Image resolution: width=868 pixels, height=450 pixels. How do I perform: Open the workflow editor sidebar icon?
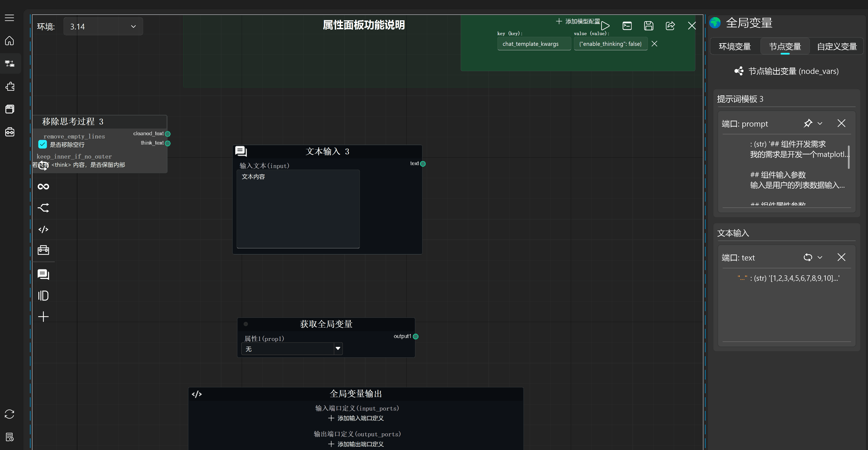(x=9, y=64)
